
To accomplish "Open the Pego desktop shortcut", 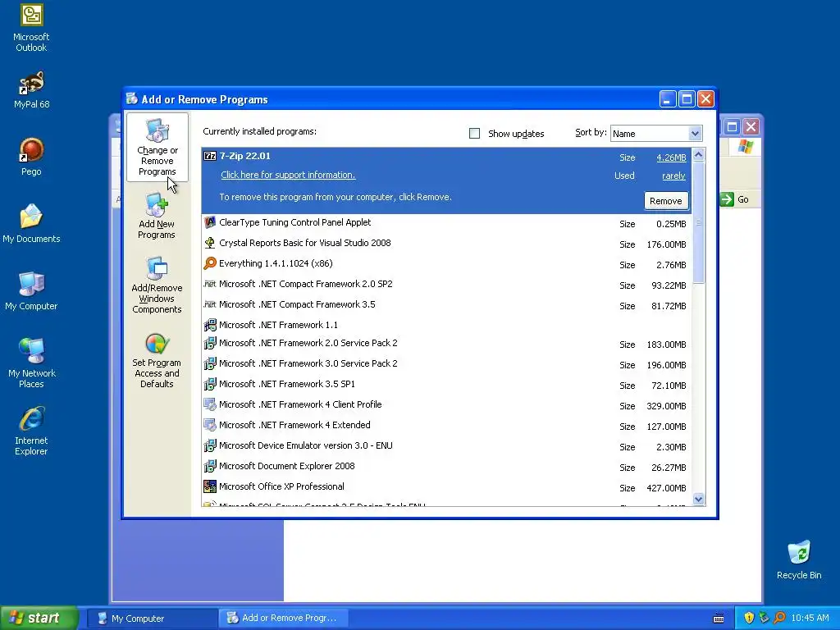I will pyautogui.click(x=31, y=157).
